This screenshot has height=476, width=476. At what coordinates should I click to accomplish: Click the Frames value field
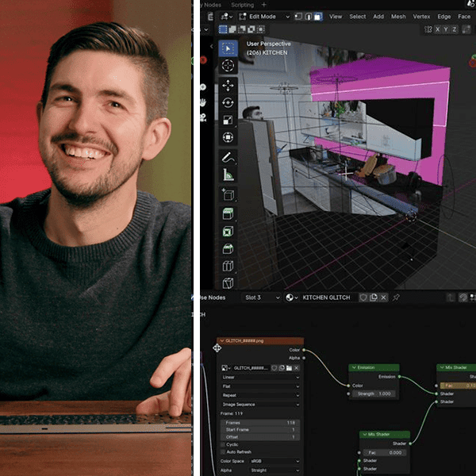(x=260, y=423)
